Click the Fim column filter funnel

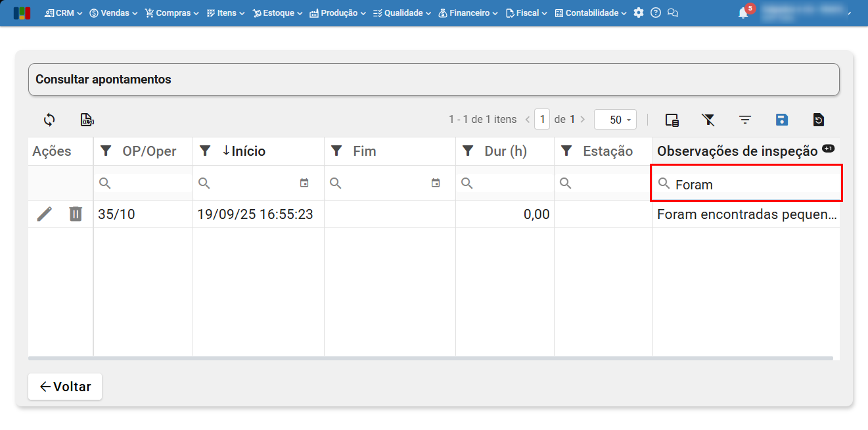(x=336, y=151)
